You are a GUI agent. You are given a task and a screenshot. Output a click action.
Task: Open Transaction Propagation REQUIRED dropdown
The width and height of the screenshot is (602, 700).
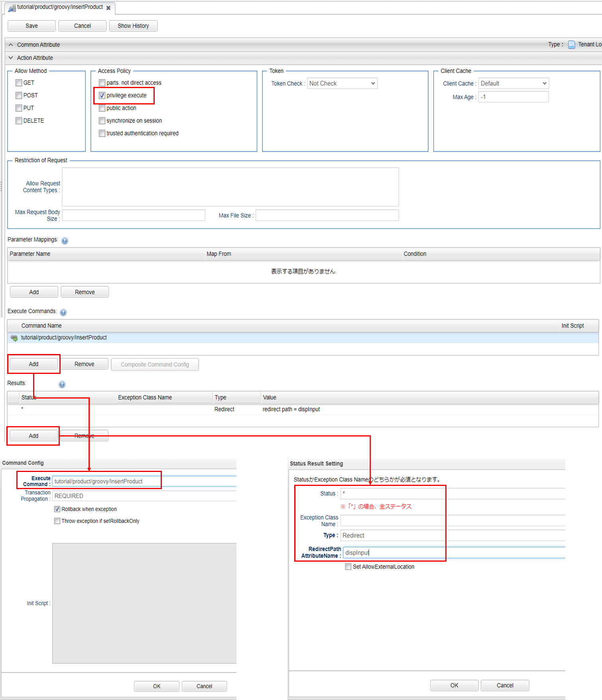(x=144, y=496)
